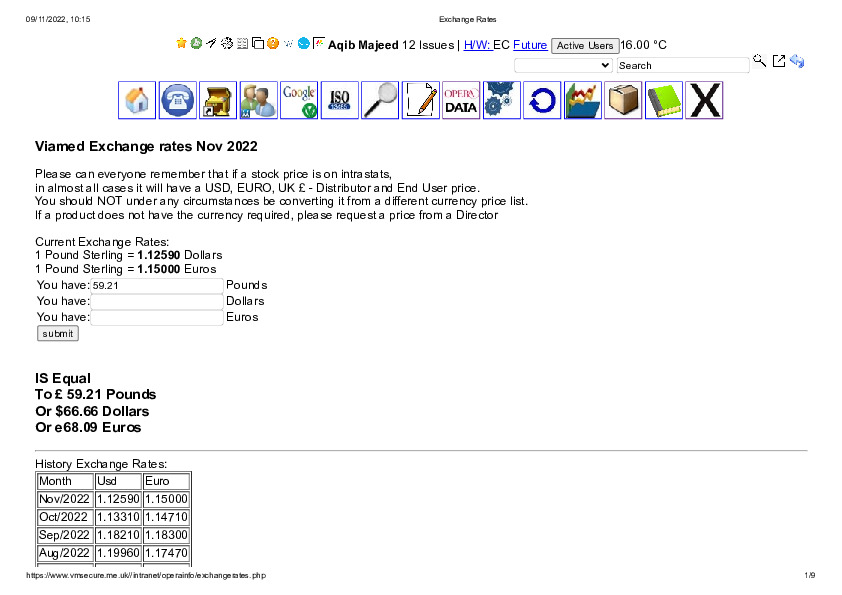Click the green book icon

tap(663, 100)
